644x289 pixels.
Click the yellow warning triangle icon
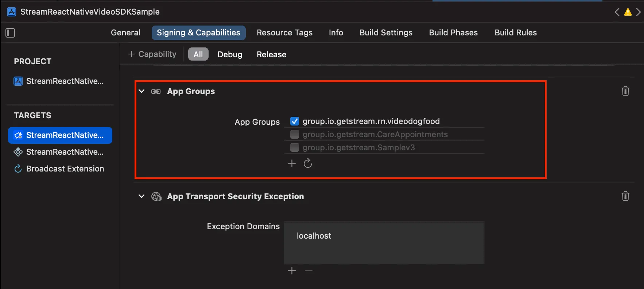point(628,12)
